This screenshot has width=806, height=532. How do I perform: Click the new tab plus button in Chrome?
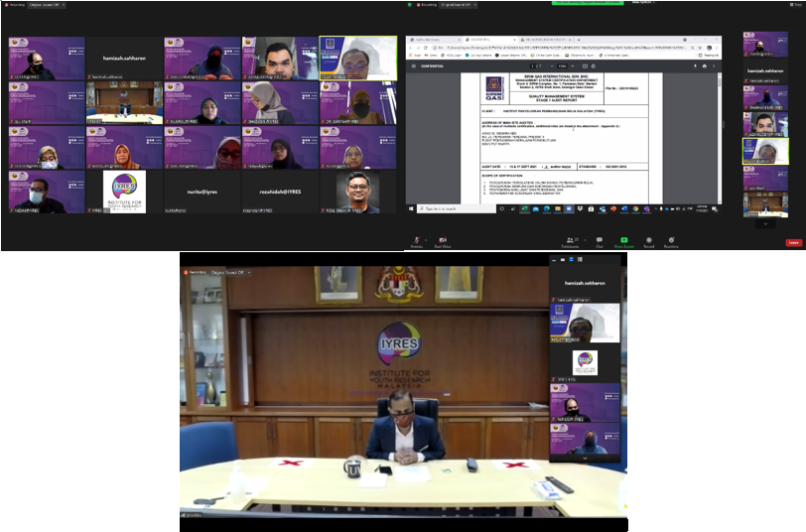(x=579, y=40)
